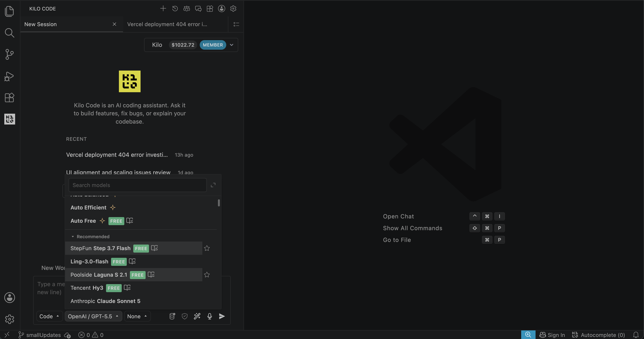Viewport: 644px width, 339px height.
Task: Open the task list icon beside tabs
Action: click(x=236, y=24)
